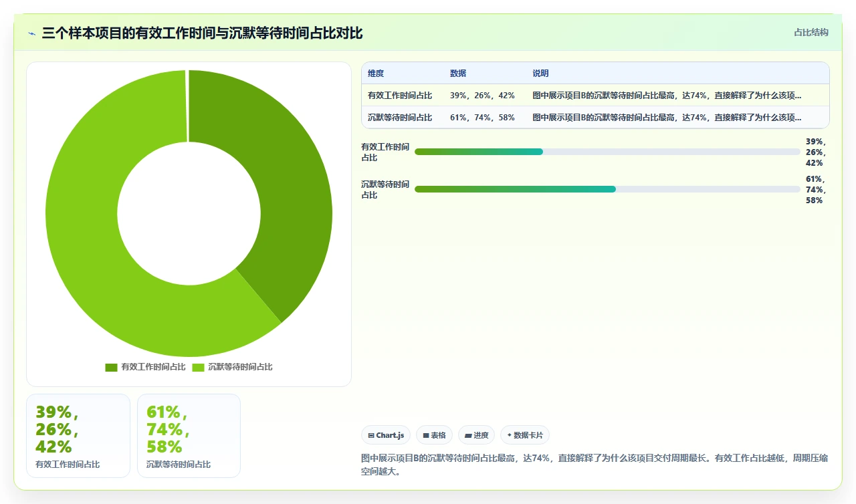This screenshot has width=856, height=504.
Task: Select the Chart.js tag
Action: tap(386, 435)
